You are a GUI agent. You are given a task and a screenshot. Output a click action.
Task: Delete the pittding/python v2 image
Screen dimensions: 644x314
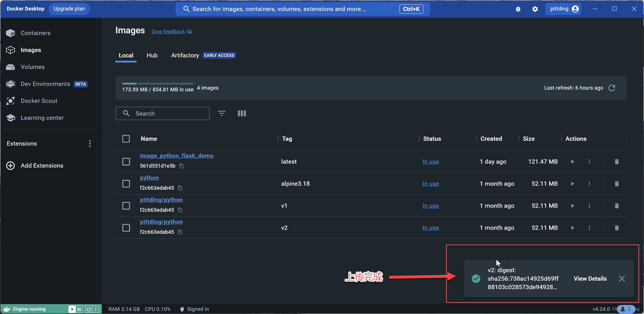(617, 228)
